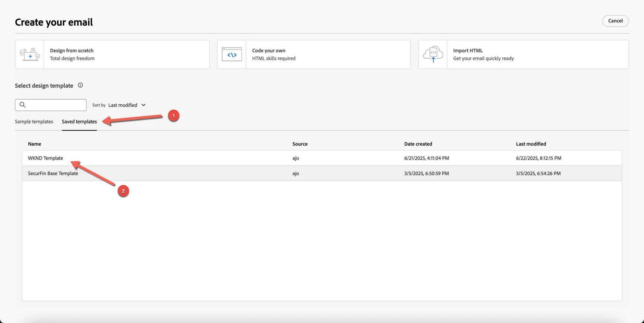Choose Import HTML option label
This screenshot has width=644, height=323.
click(x=468, y=50)
